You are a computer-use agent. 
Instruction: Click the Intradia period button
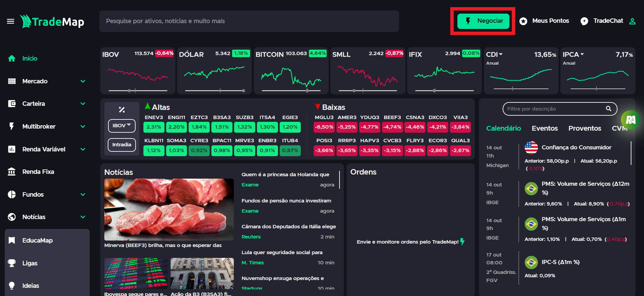point(122,145)
